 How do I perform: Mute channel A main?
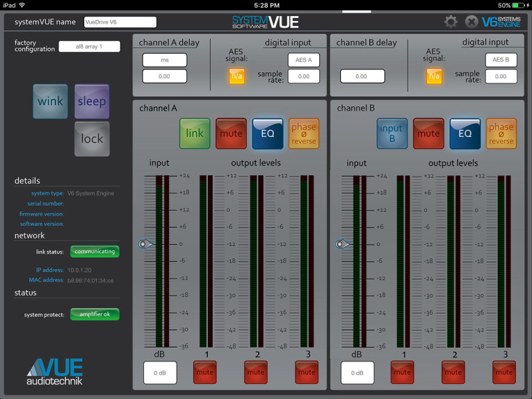(x=231, y=133)
